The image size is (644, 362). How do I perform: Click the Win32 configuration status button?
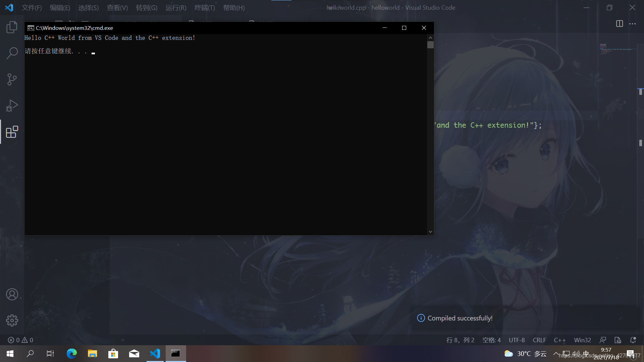point(582,340)
